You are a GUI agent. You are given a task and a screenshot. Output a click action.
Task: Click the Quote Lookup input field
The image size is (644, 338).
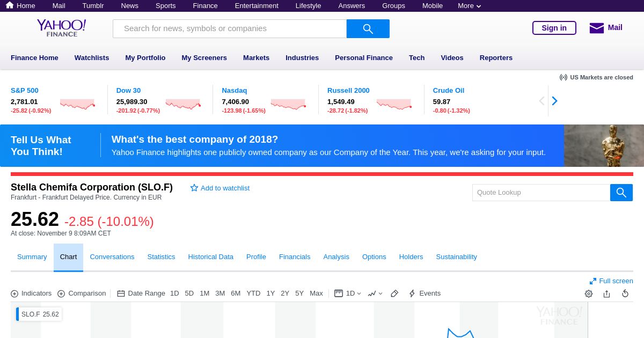coord(541,193)
